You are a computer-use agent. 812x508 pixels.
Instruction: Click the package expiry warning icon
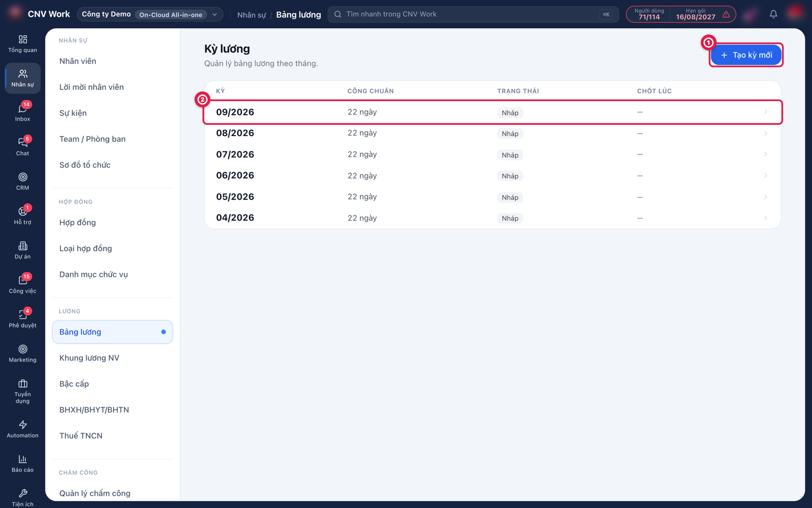pyautogui.click(x=726, y=14)
